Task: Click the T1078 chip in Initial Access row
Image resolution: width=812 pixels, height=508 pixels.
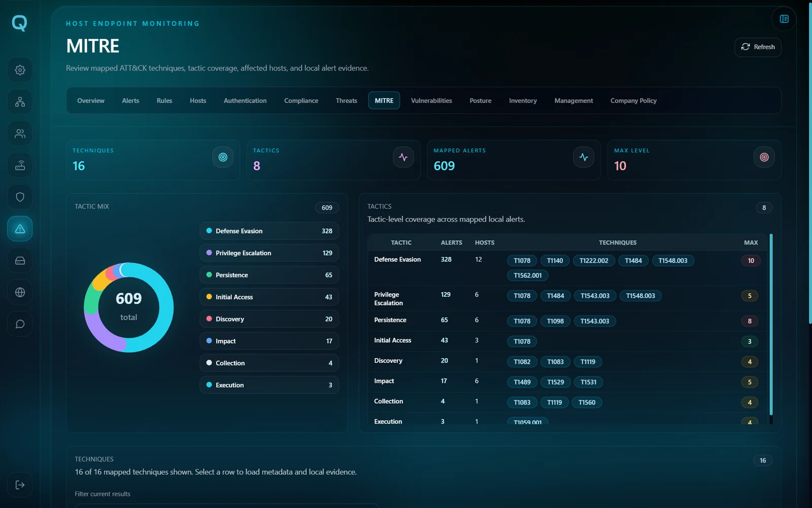Action: pos(522,341)
